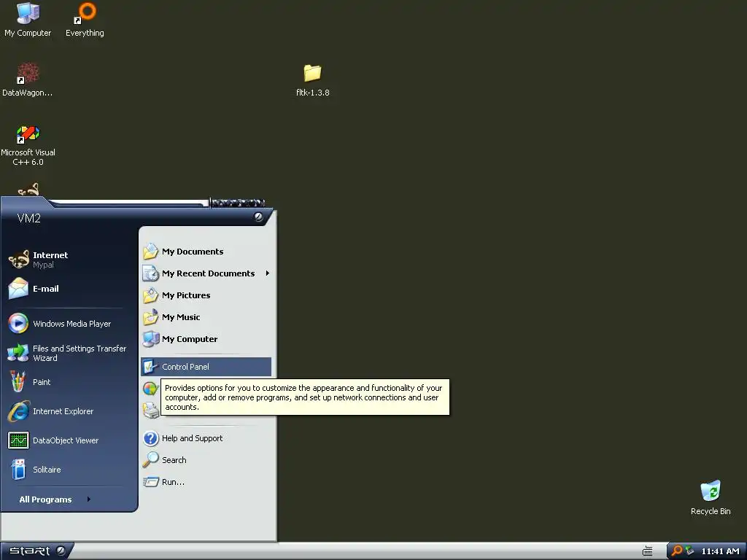Click the printer icon below Control Panel
Screen dimensions: 747x560
click(x=151, y=411)
